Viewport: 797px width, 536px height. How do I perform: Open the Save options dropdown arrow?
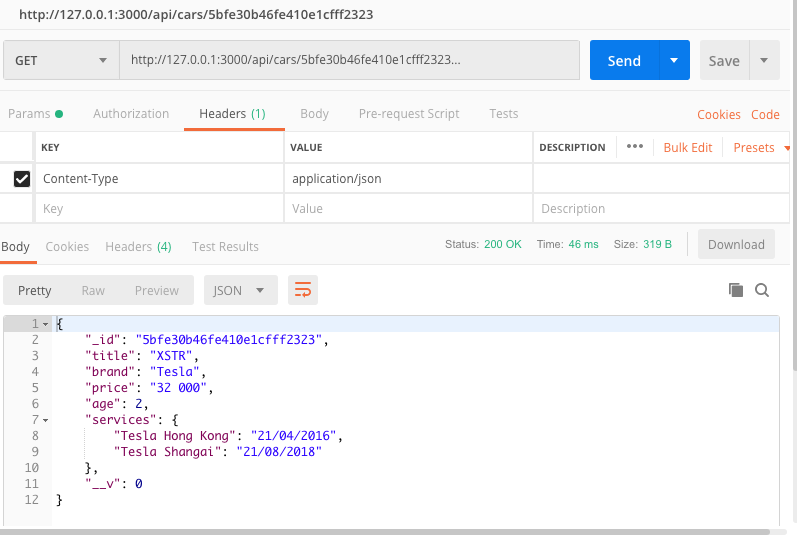click(x=764, y=60)
